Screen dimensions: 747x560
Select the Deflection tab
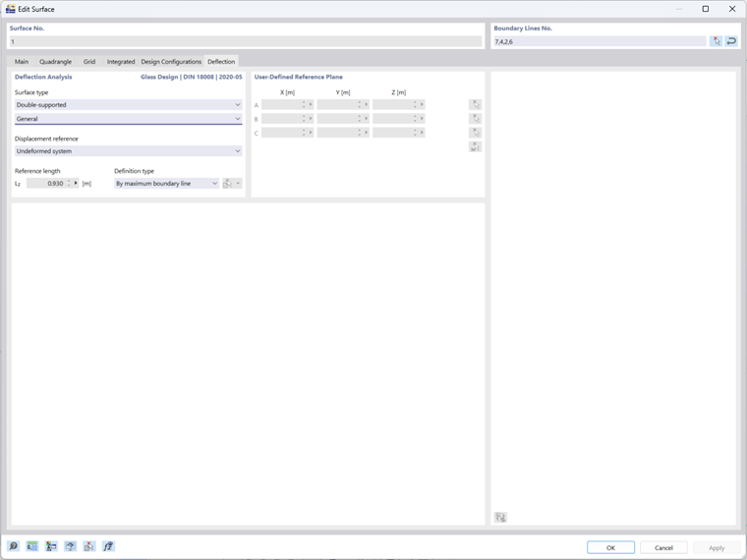221,62
